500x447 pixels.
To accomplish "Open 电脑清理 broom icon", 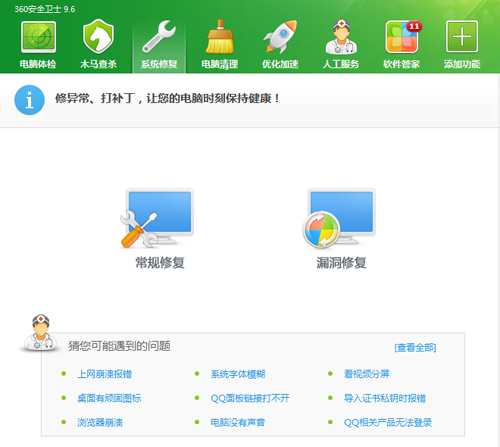I will (x=220, y=37).
